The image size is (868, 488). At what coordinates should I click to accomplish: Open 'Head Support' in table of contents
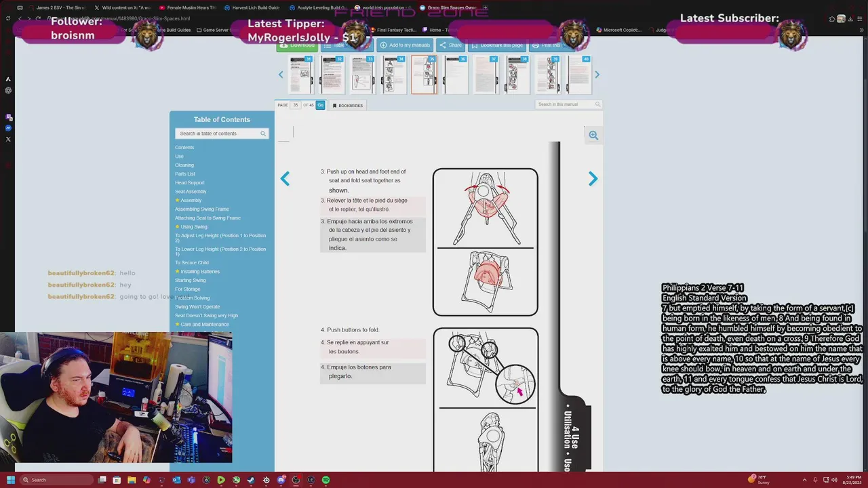coord(189,183)
